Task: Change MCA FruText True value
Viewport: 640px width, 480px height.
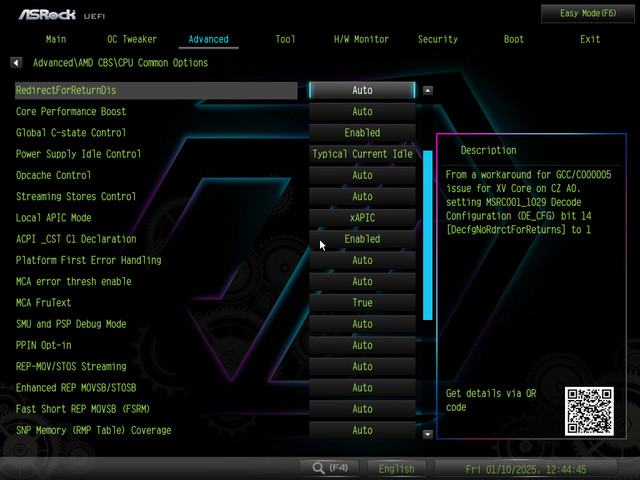Action: tap(362, 302)
